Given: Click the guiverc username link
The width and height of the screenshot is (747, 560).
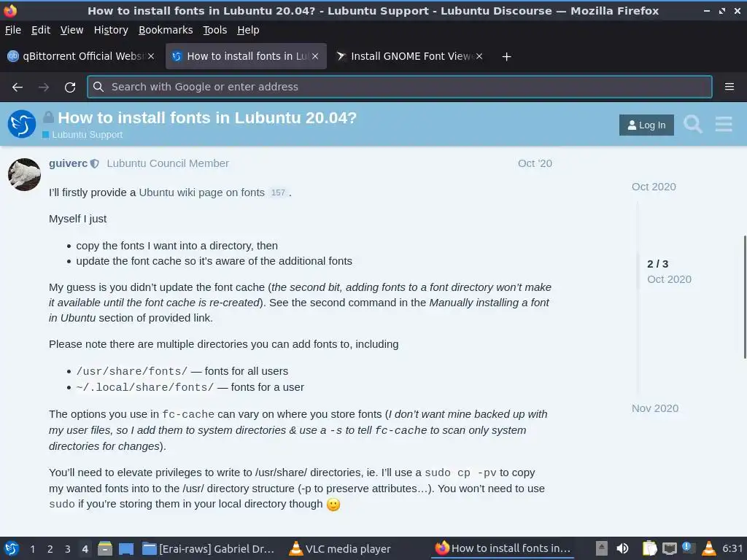Looking at the screenshot, I should pos(68,163).
